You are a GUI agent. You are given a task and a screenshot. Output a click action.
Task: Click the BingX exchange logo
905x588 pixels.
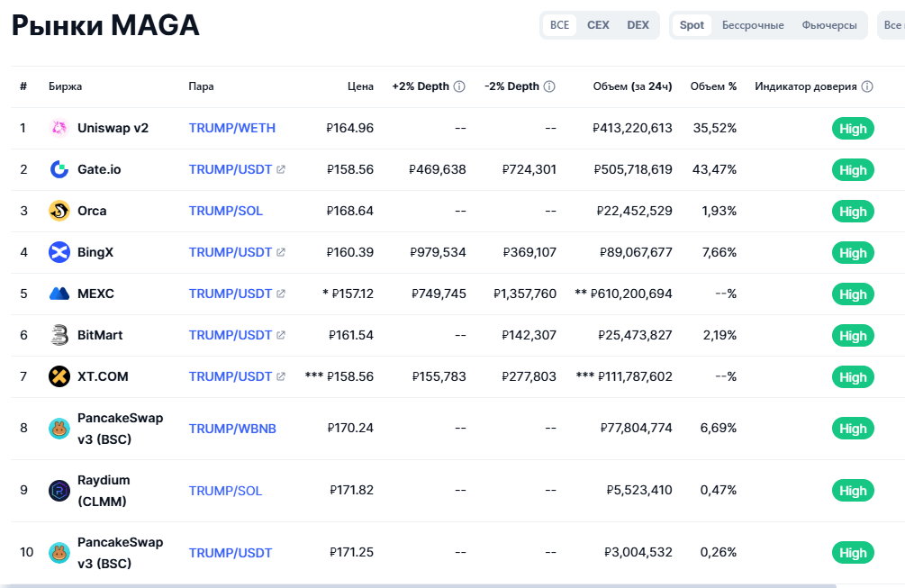(59, 252)
